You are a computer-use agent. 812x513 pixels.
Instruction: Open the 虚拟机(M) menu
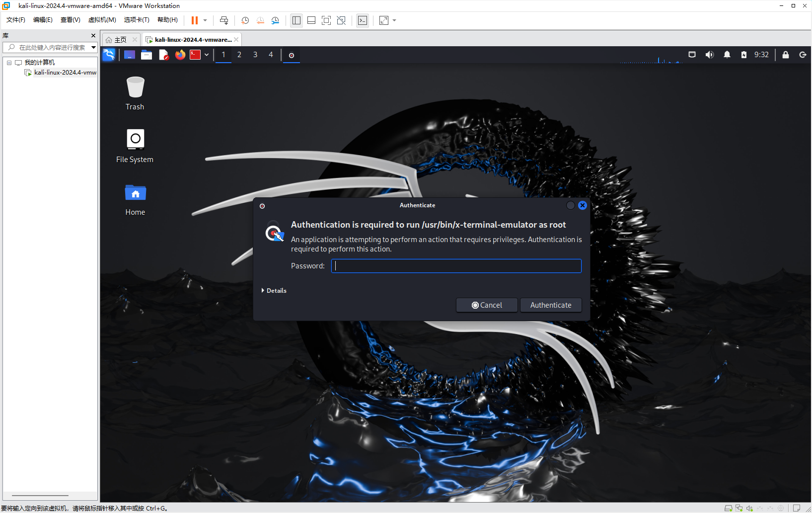pos(102,20)
